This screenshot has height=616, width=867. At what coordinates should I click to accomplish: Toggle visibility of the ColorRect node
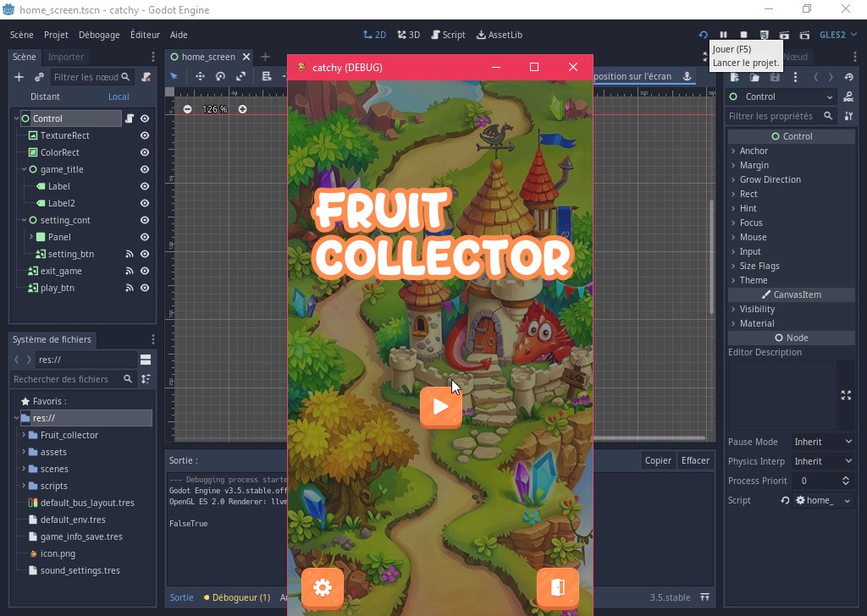tap(144, 152)
